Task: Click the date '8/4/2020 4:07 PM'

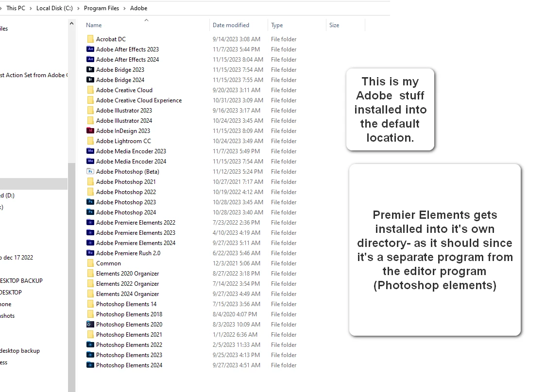Action: click(x=235, y=314)
